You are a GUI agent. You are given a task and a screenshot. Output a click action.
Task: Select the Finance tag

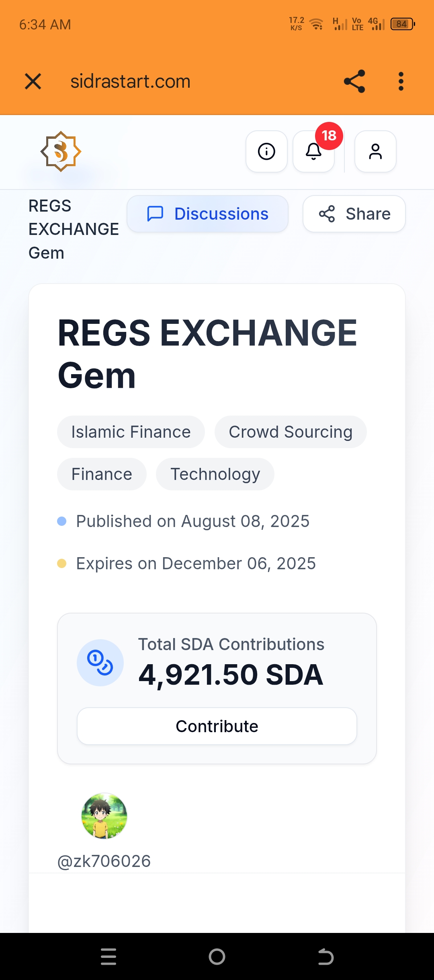coord(102,474)
